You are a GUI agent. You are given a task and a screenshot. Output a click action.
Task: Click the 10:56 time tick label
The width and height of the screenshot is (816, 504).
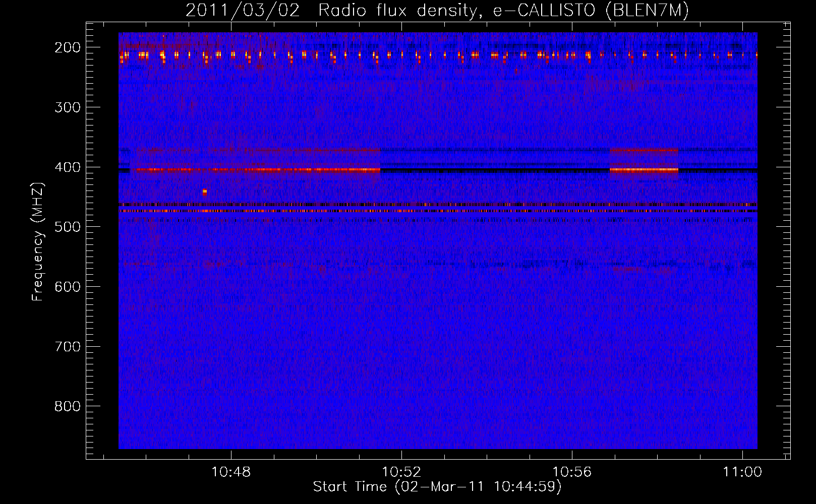[x=572, y=472]
